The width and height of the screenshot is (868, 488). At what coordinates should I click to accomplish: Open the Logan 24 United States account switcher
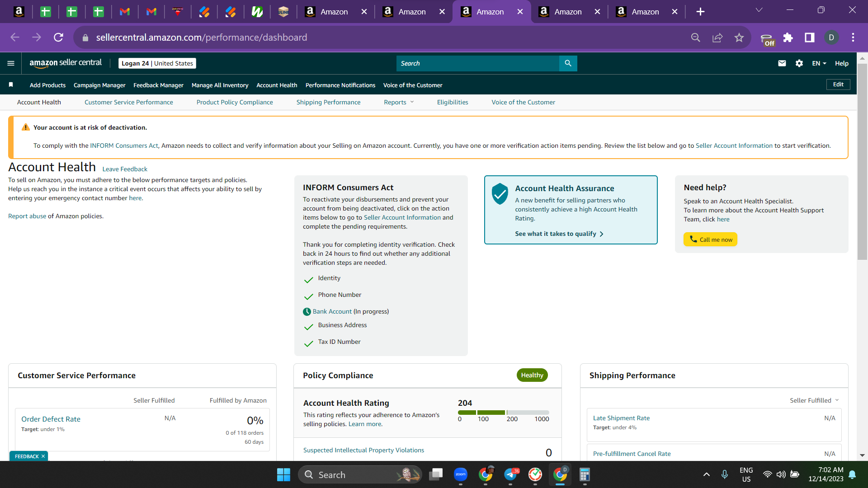point(157,63)
